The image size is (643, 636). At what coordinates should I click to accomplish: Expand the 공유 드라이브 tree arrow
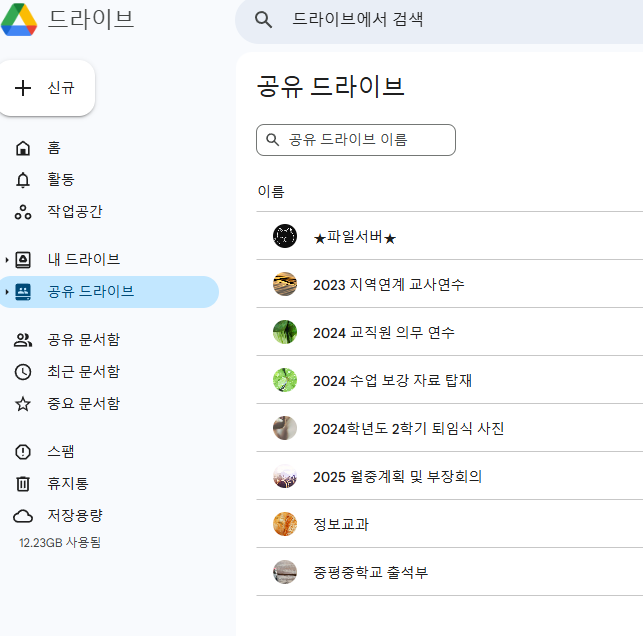pos(7,292)
